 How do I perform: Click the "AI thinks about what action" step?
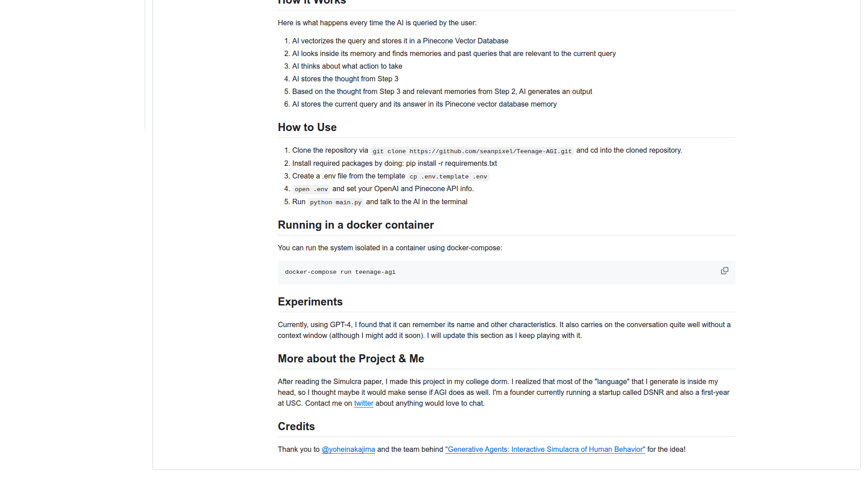347,66
